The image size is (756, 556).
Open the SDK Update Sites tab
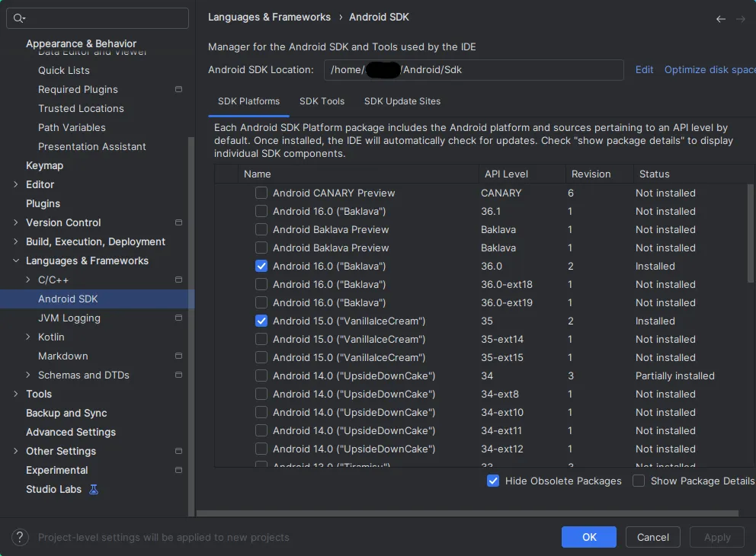(x=402, y=101)
